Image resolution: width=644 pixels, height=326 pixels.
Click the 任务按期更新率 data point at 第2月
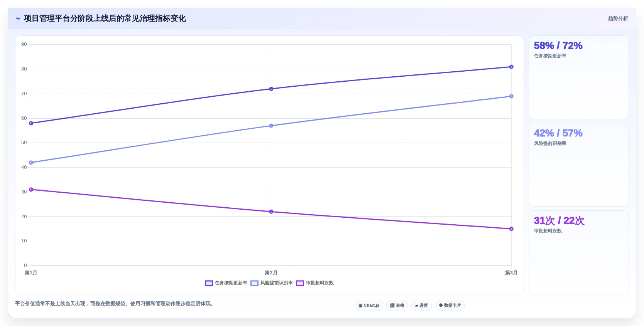point(271,89)
